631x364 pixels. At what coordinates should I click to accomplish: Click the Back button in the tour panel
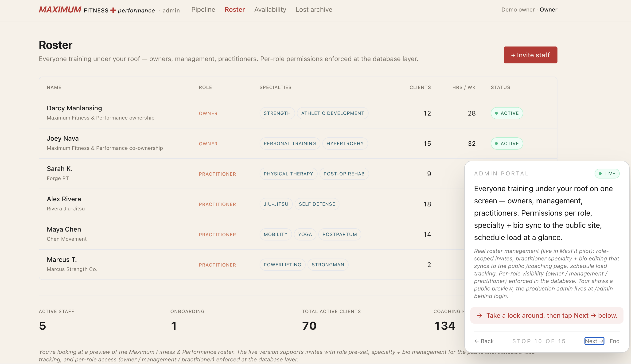tap(484, 341)
